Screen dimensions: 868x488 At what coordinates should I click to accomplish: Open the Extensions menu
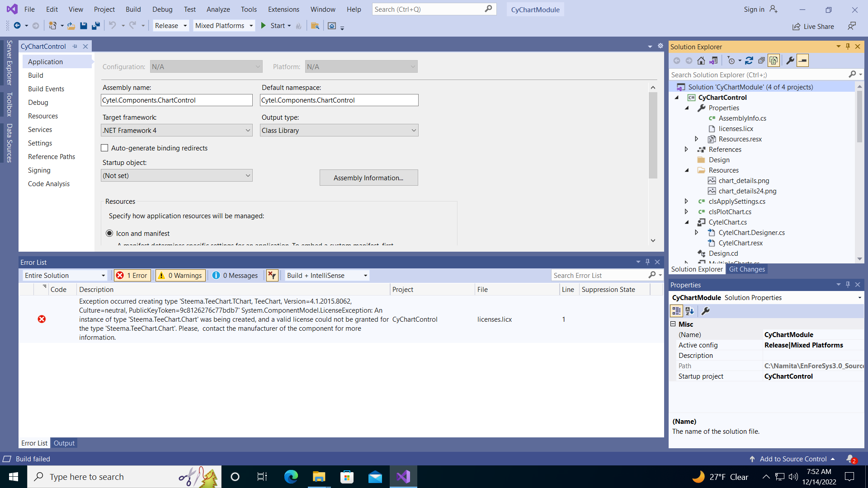[x=283, y=9]
